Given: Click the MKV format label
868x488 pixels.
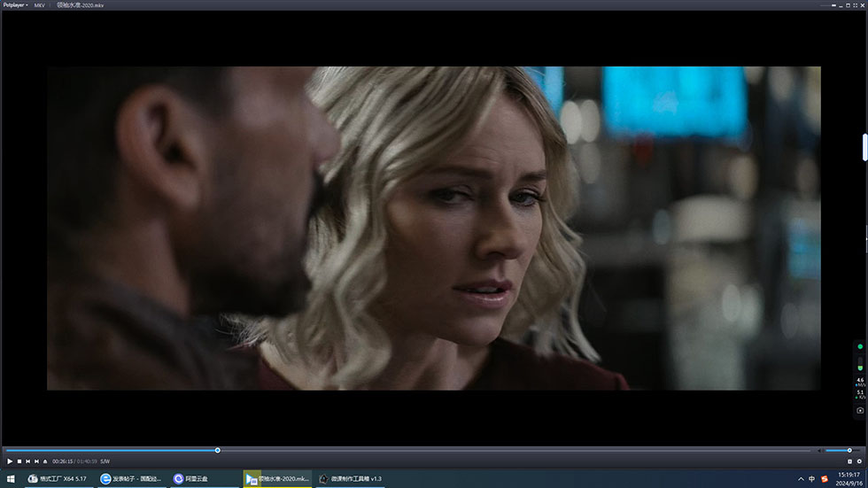Looking at the screenshot, I should pyautogui.click(x=40, y=4).
